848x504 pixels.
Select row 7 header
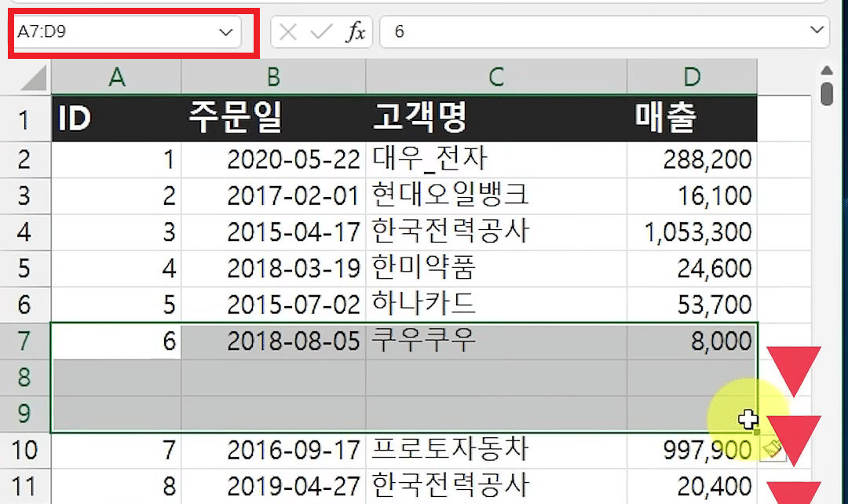point(25,341)
